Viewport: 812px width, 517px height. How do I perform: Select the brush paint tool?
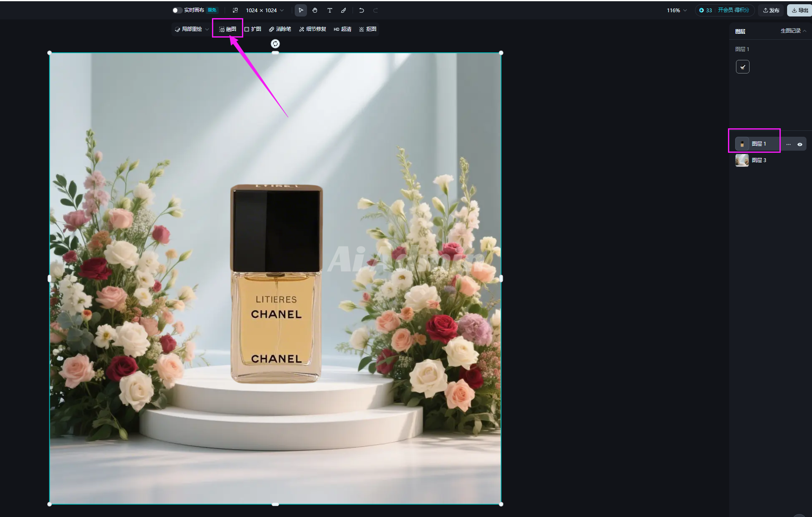344,10
